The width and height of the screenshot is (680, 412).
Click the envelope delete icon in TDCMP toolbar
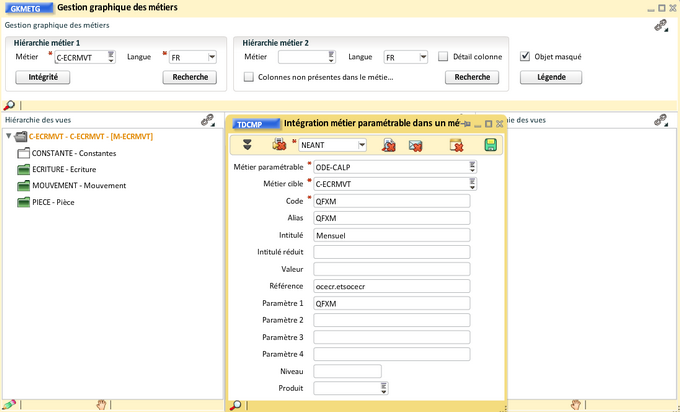click(x=415, y=145)
